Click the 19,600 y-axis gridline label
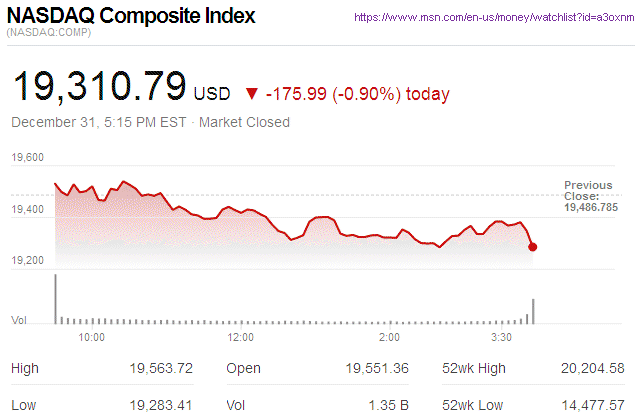This screenshot has width=640, height=420. pos(28,158)
